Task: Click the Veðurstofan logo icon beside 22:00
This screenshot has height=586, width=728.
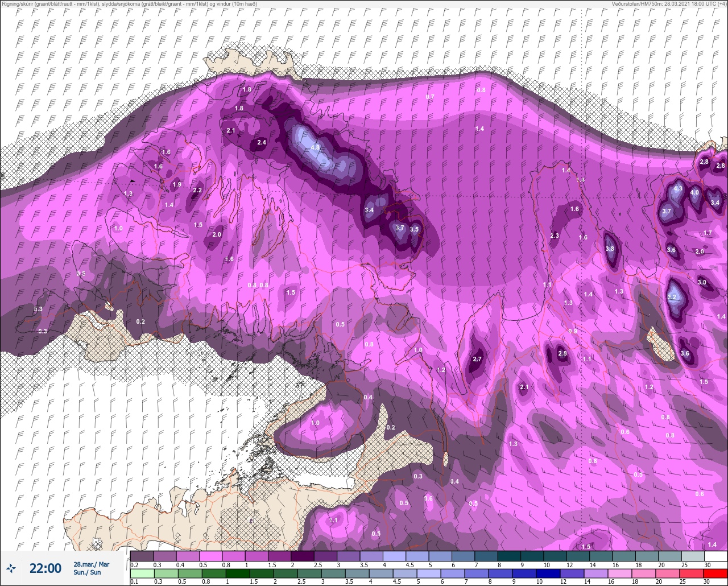Action: pyautogui.click(x=11, y=568)
